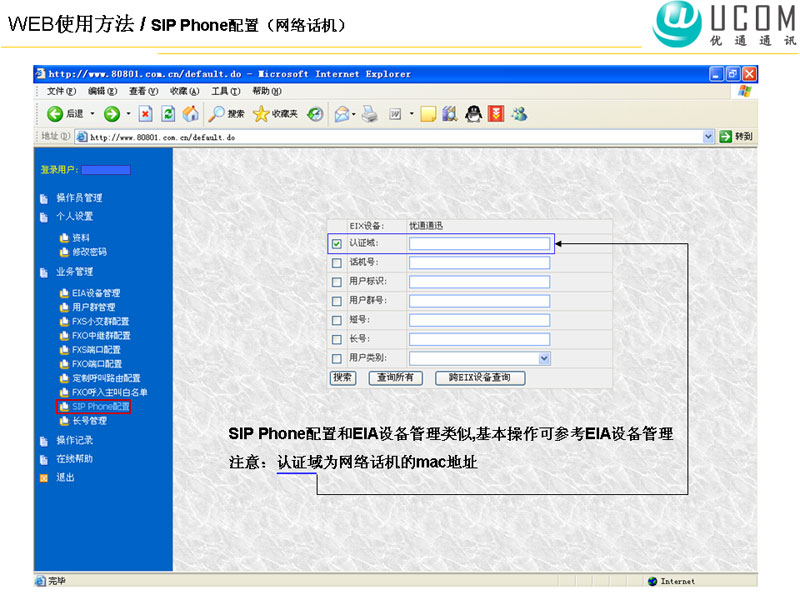Open FXS小交群配置 sidebar item
Image resolution: width=800 pixels, height=600 pixels.
[x=101, y=322]
